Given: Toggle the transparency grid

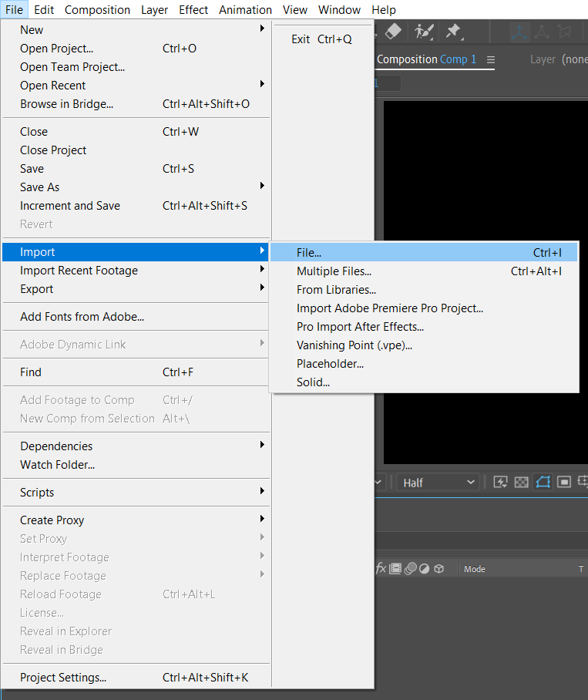Looking at the screenshot, I should point(521,482).
